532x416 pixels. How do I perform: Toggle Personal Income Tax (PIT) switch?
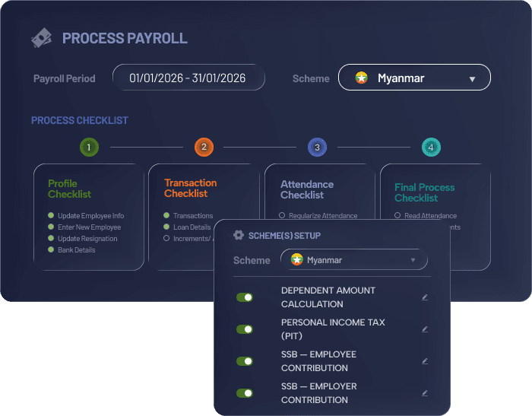245,329
